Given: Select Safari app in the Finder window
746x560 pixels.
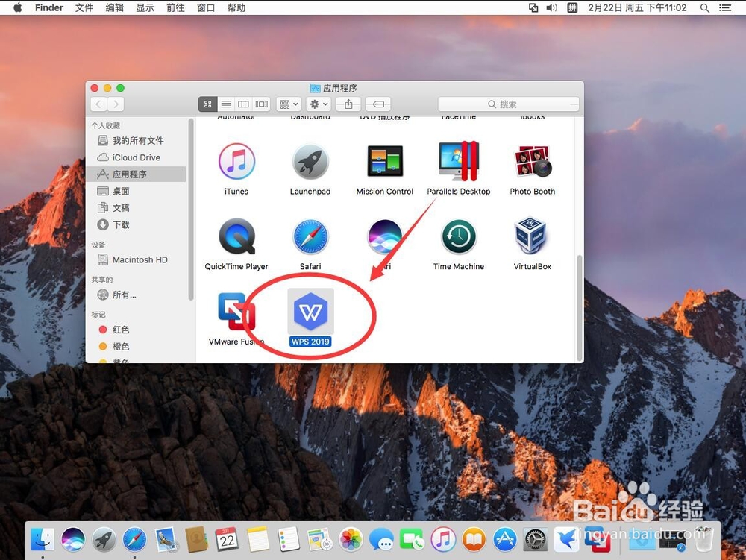Looking at the screenshot, I should (x=310, y=236).
